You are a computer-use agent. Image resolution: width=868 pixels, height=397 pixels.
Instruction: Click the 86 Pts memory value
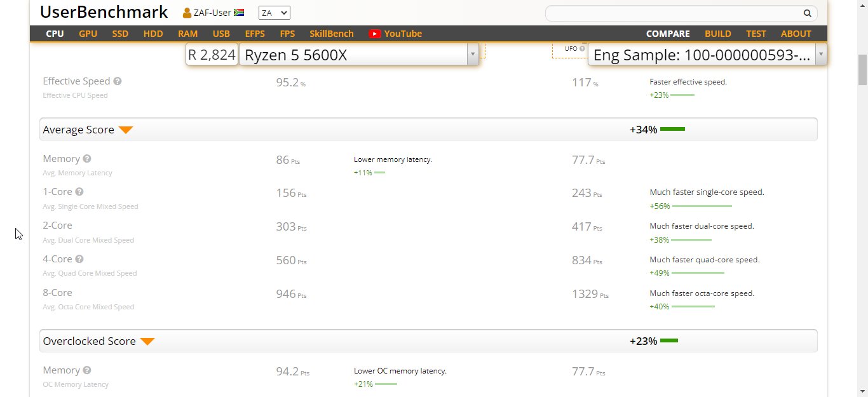point(288,160)
